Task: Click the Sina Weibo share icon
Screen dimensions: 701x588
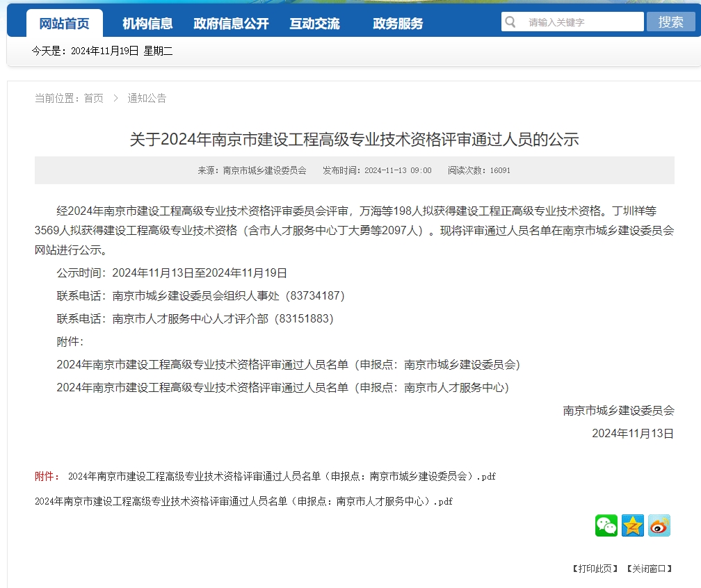Action: pos(659,525)
